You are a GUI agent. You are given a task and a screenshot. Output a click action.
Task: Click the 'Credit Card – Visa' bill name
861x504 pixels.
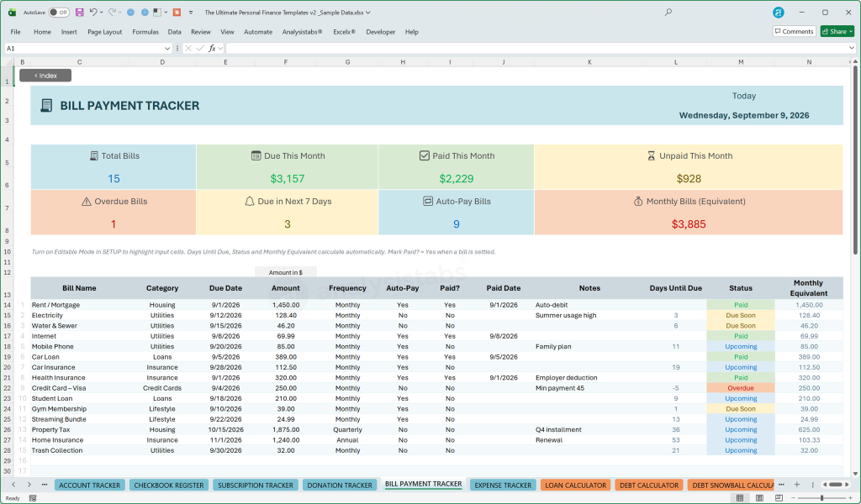(x=59, y=388)
